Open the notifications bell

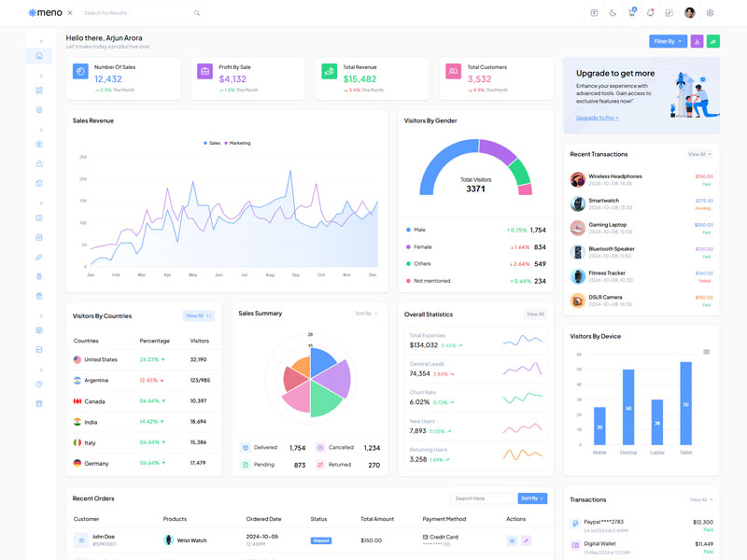tap(650, 13)
